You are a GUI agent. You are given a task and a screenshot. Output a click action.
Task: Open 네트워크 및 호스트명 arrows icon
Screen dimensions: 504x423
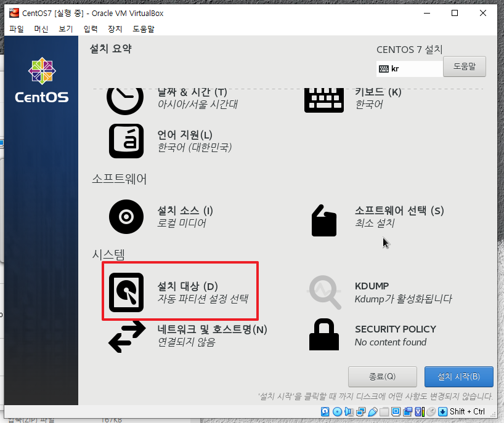(127, 337)
